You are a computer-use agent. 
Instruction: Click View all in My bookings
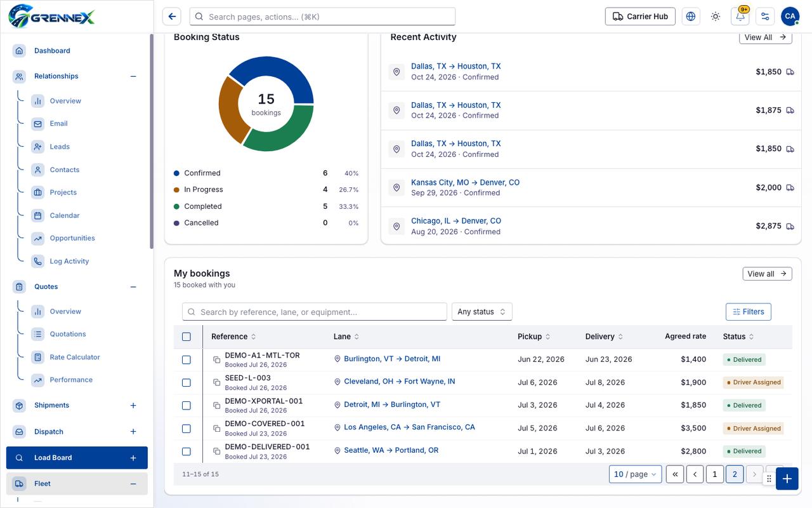[768, 274]
